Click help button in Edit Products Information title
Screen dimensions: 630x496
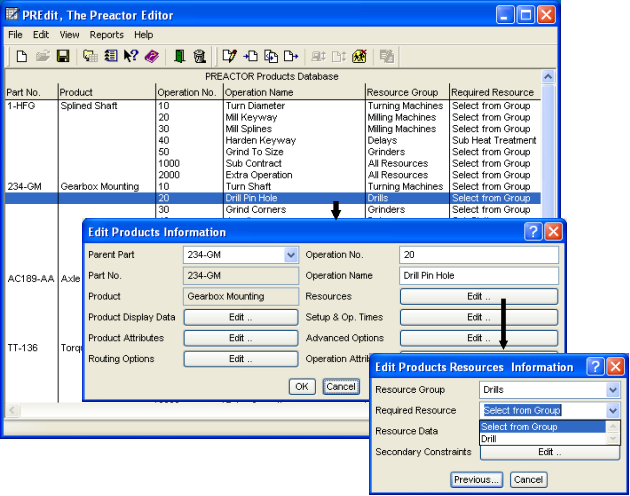coord(533,232)
